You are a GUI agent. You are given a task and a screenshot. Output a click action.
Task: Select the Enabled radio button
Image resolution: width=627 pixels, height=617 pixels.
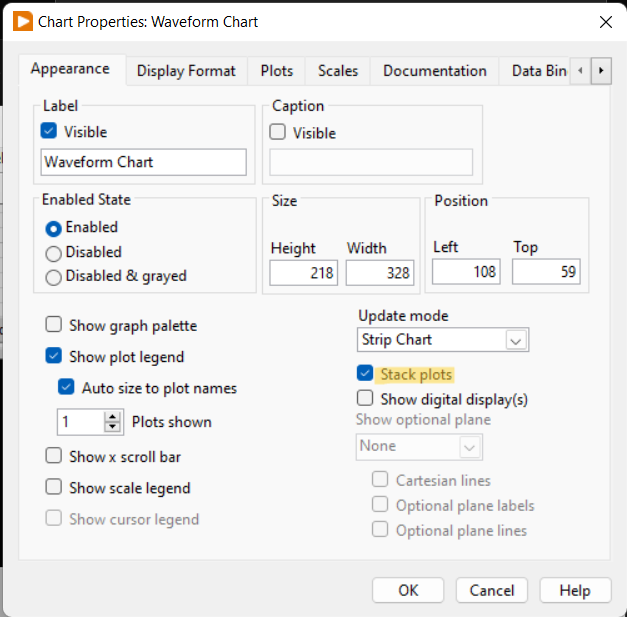pos(54,229)
